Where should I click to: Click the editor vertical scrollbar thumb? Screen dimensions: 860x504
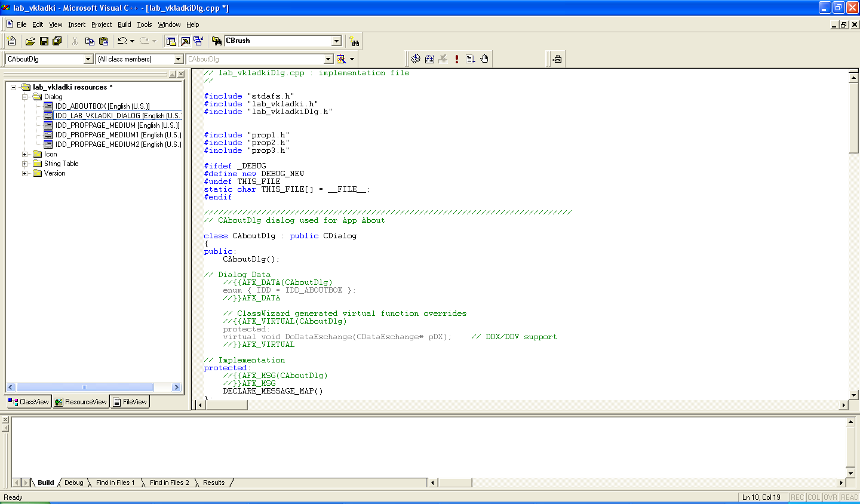(x=853, y=118)
